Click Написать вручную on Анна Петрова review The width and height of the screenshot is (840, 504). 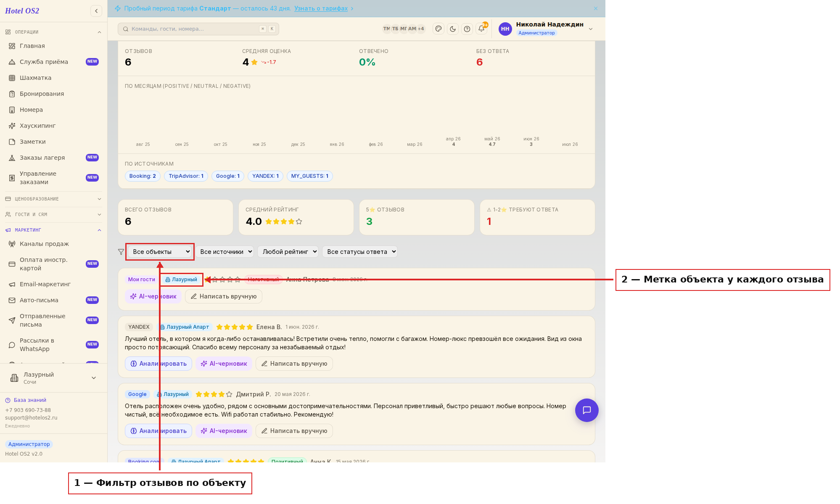pos(224,296)
